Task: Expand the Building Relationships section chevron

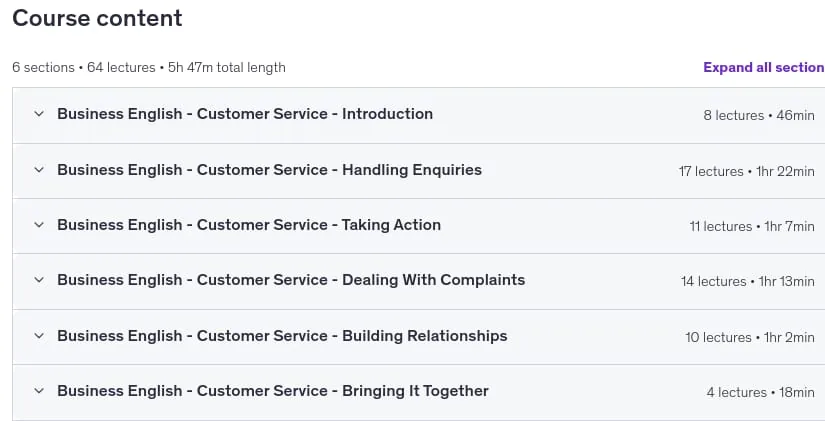Action: (39, 336)
